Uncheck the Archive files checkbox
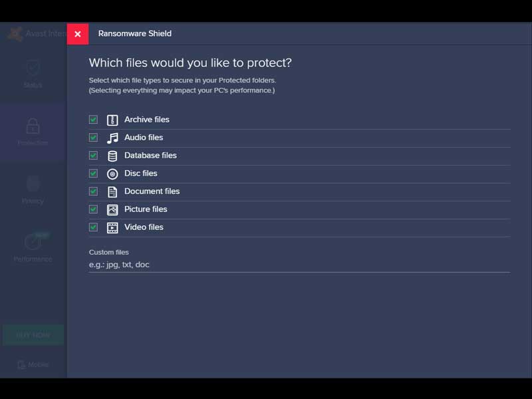The image size is (532, 399). (x=93, y=120)
